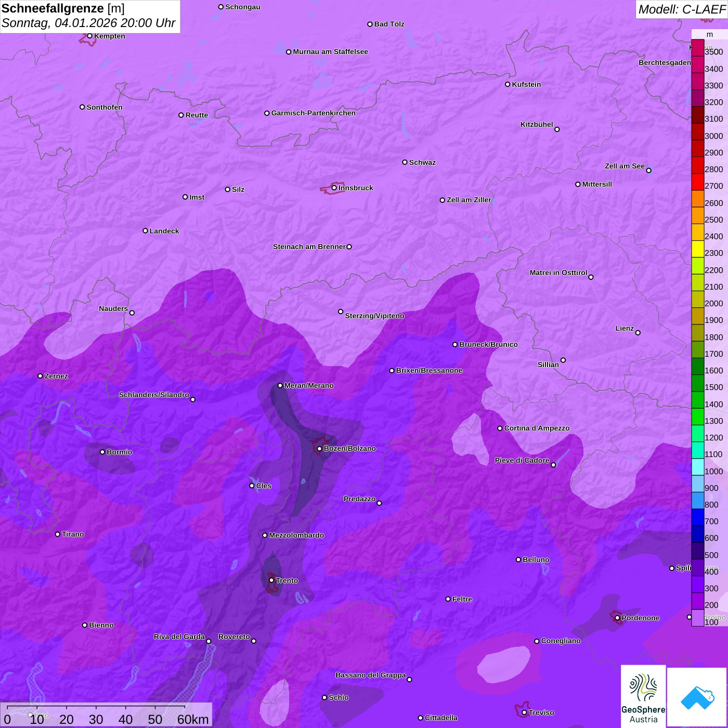Click the Pordenone city marker
728x728 pixels.
point(618,618)
